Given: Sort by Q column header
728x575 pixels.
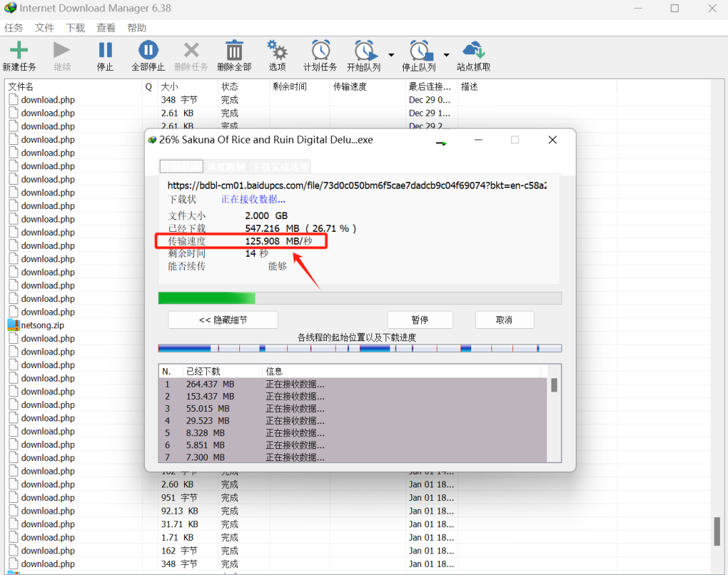Looking at the screenshot, I should (149, 86).
